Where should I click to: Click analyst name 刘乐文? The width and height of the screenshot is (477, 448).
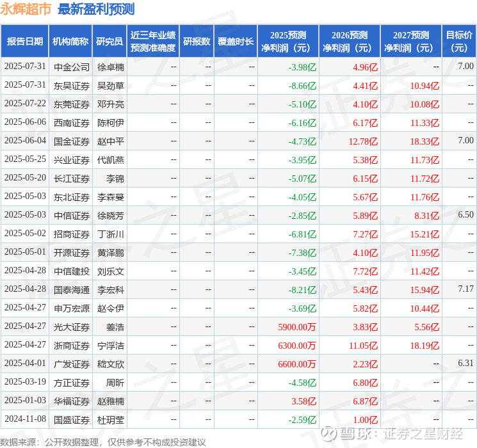point(111,271)
